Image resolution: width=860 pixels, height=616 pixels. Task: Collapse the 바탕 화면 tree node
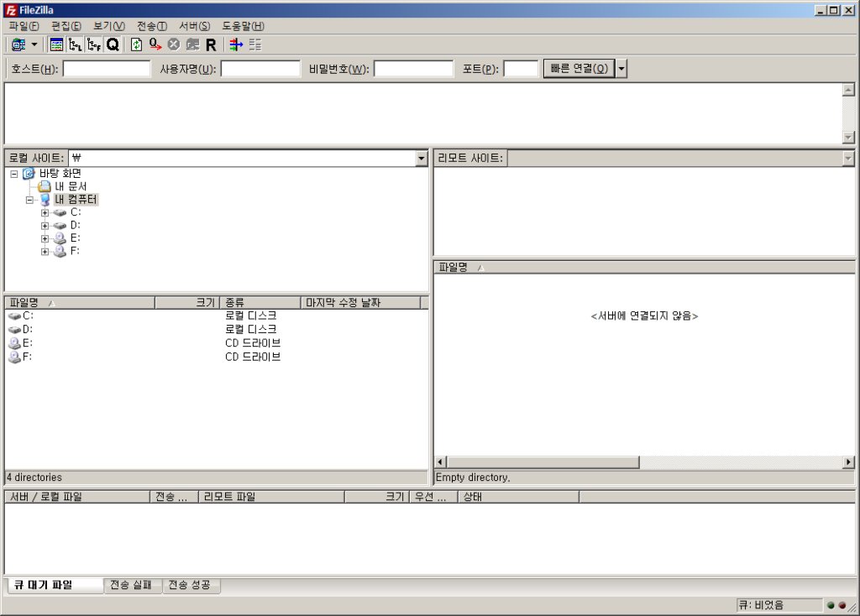(14, 174)
